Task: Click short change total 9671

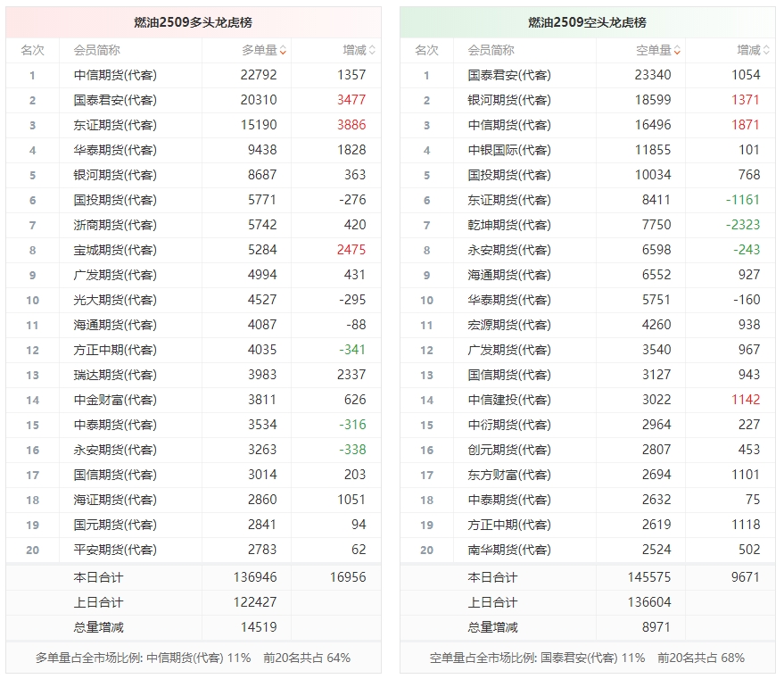Action: 746,577
